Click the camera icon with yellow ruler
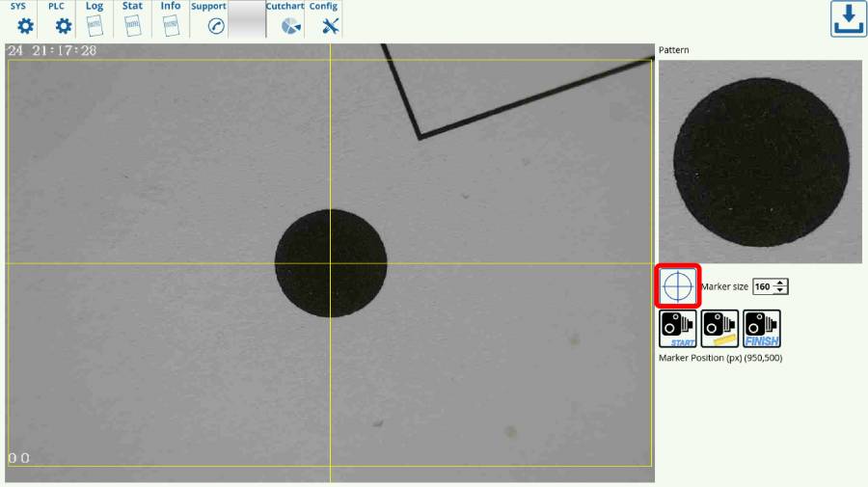The height and width of the screenshot is (487, 868). coord(719,329)
